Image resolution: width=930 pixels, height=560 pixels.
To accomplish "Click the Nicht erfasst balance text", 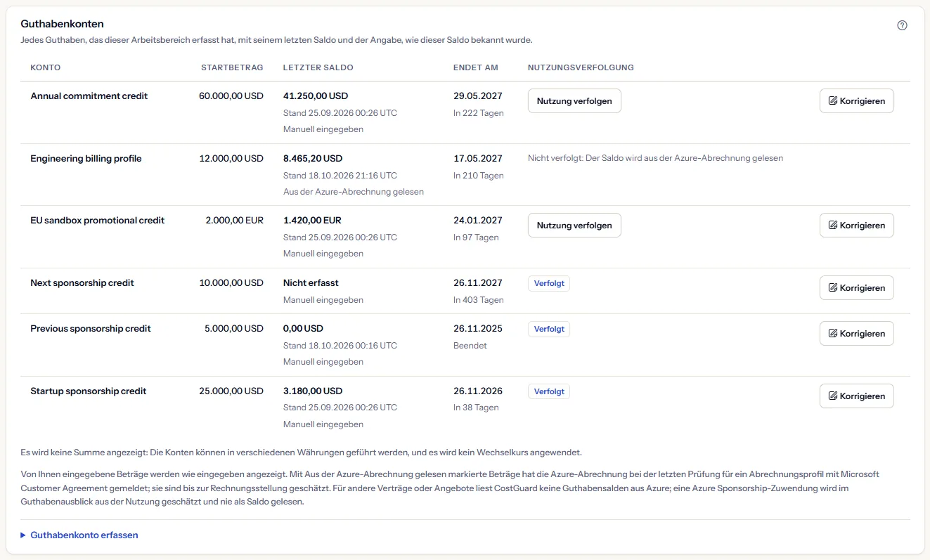I will click(311, 282).
